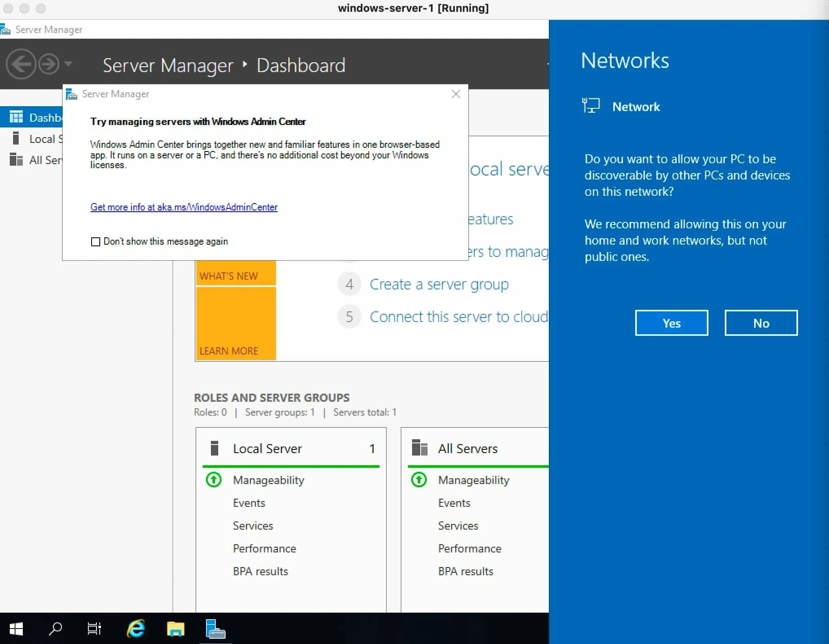829x644 pixels.
Task: Click Yes to allow network discovery
Action: coord(671,323)
